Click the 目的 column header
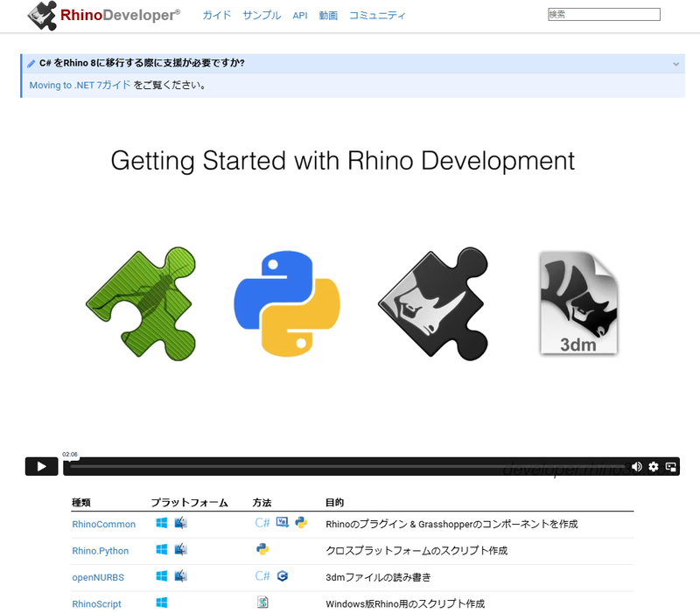This screenshot has height=613, width=700. click(x=335, y=503)
